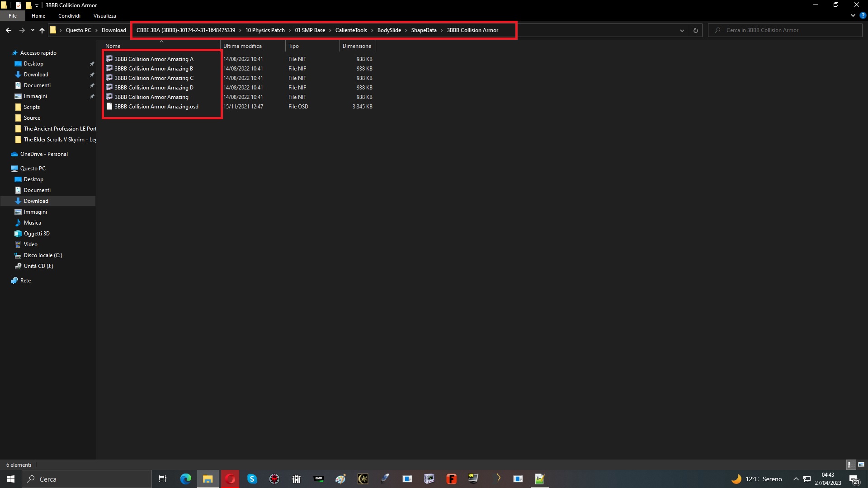Select file 3BBB Collision Armor Amazing C
The image size is (868, 488).
[x=154, y=78]
